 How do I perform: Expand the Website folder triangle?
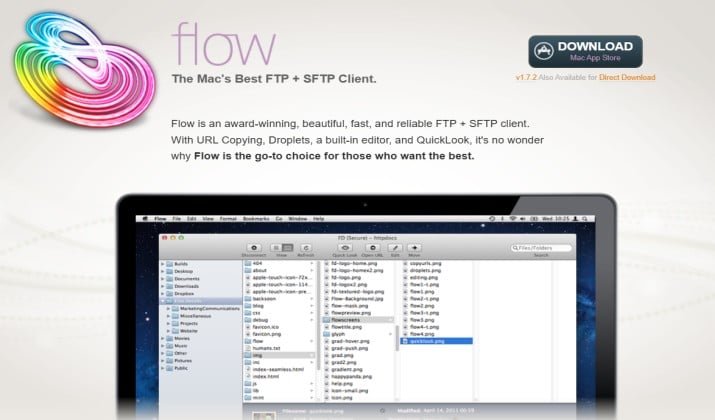tap(168, 331)
